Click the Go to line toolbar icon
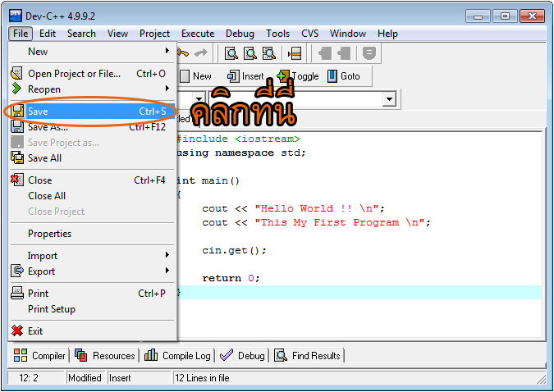554x392 pixels. (x=295, y=53)
